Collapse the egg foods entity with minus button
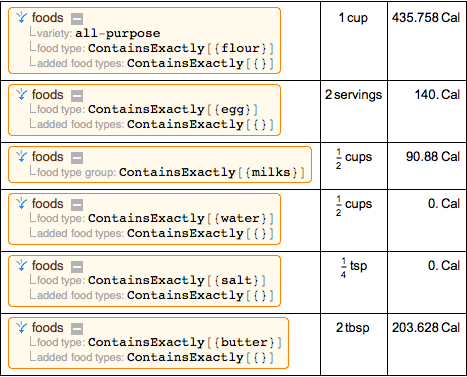Screen dimensions: 467x377 point(77,96)
